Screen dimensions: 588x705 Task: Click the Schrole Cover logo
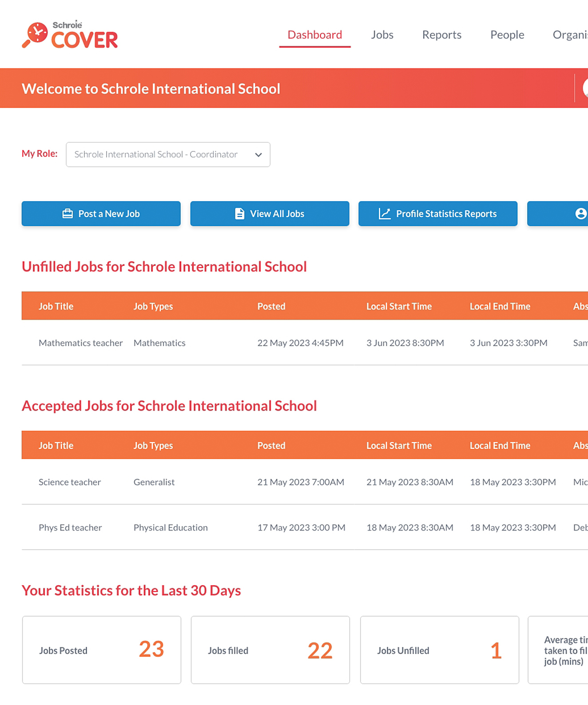tap(70, 35)
